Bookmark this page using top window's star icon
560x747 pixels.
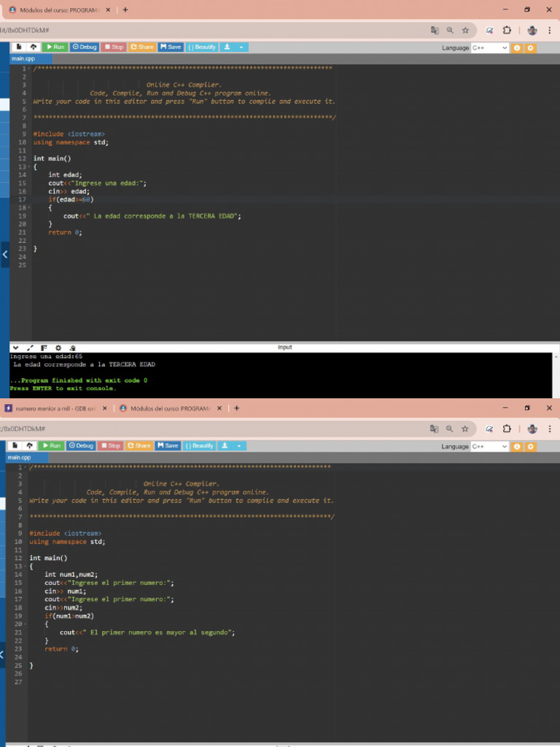464,31
